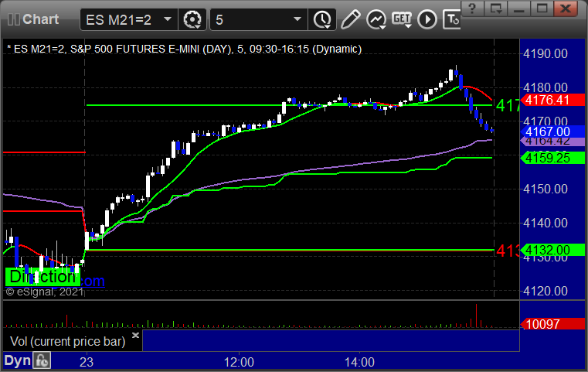Click the red 10097 volume label
Screen dimensions: 588x372
(x=552, y=324)
